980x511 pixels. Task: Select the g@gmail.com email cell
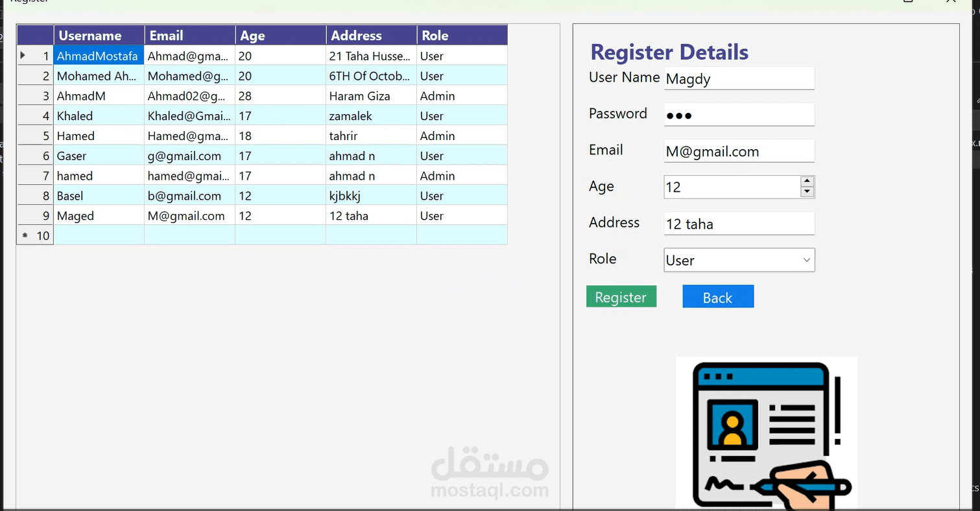[190, 156]
